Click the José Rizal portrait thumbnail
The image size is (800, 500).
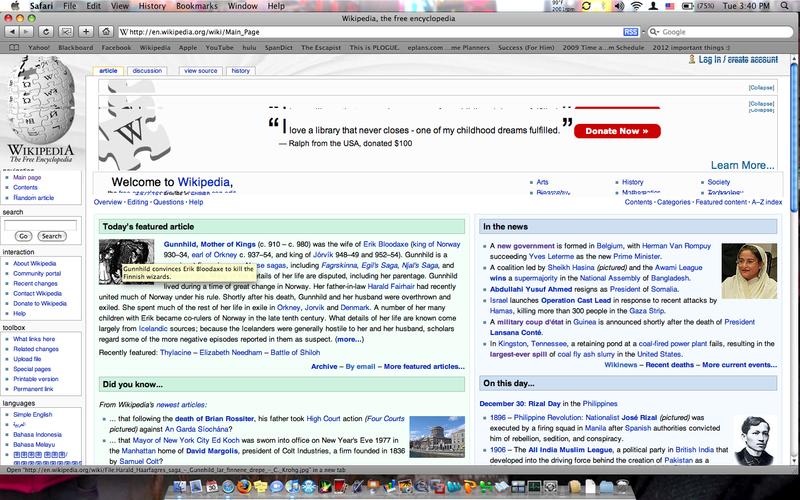coord(755,440)
